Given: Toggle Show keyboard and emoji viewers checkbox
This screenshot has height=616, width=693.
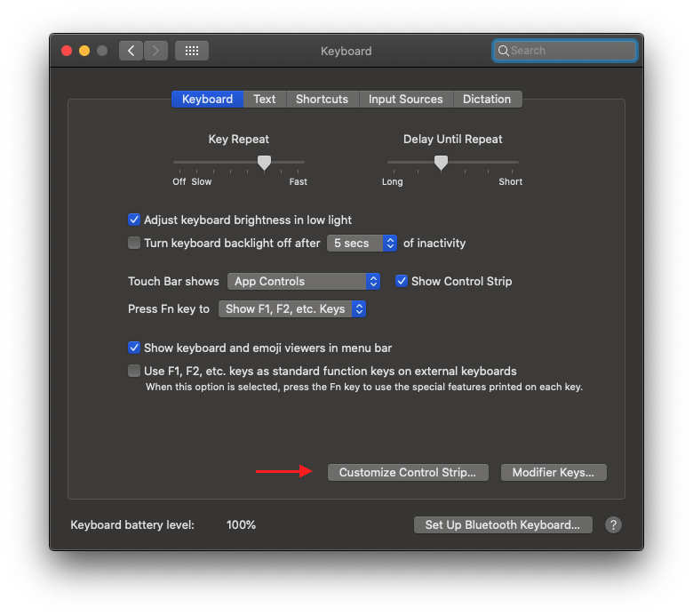Looking at the screenshot, I should pos(134,348).
